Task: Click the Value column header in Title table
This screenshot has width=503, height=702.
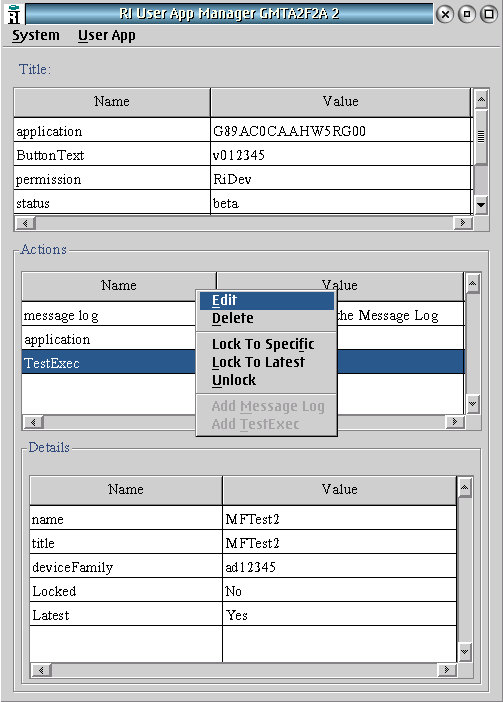Action: 341,102
